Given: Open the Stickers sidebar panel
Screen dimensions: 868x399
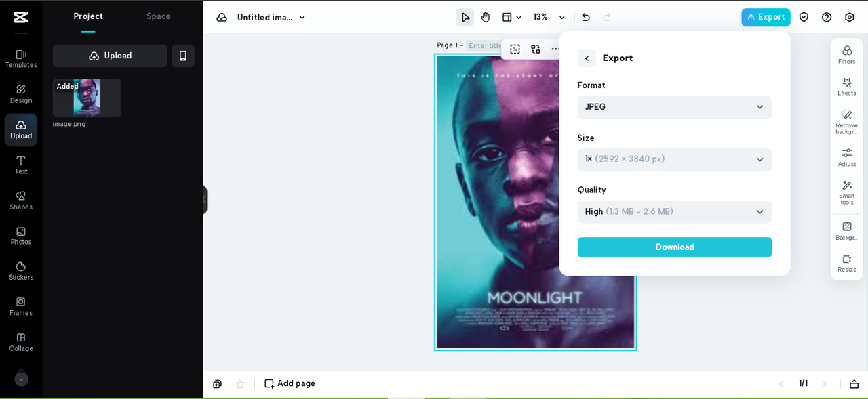Looking at the screenshot, I should (x=21, y=271).
